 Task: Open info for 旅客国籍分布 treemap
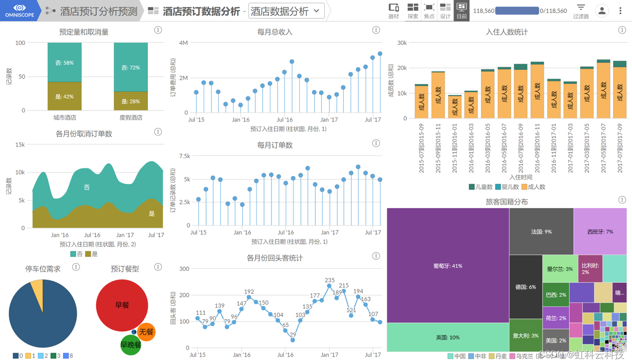(622, 200)
